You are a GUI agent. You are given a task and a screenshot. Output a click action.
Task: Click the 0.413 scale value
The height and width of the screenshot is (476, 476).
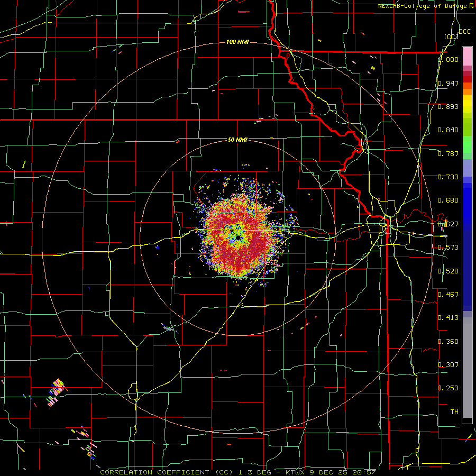point(448,318)
